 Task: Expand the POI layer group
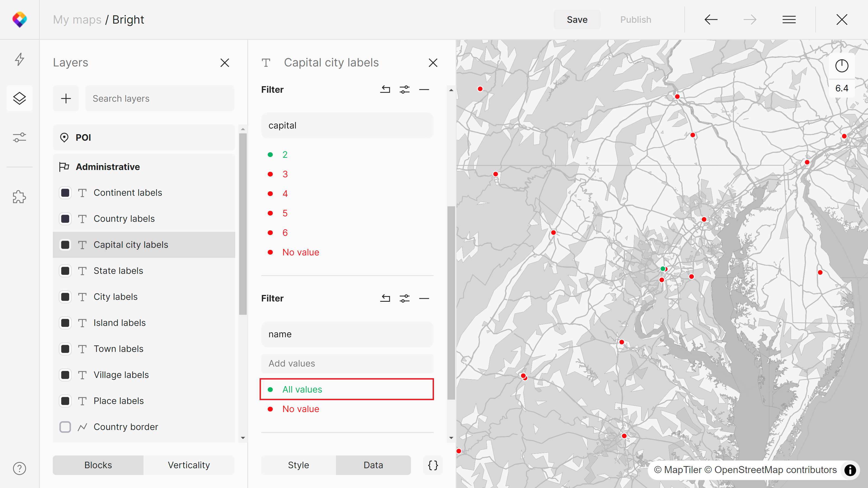click(x=83, y=137)
